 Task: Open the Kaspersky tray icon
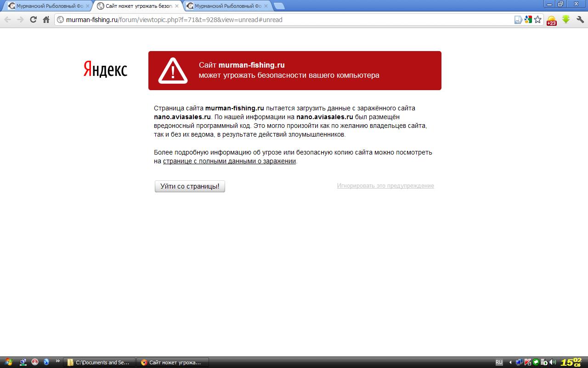point(528,362)
